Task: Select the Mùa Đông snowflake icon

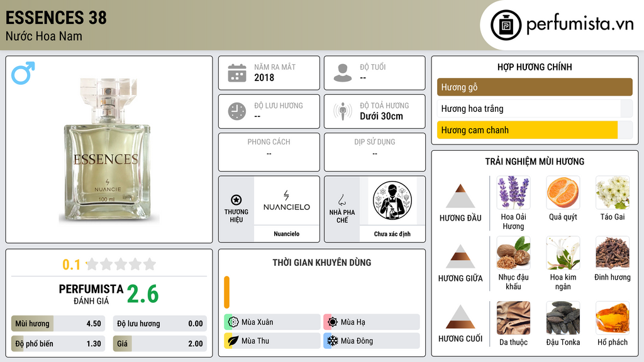Action: [x=332, y=341]
